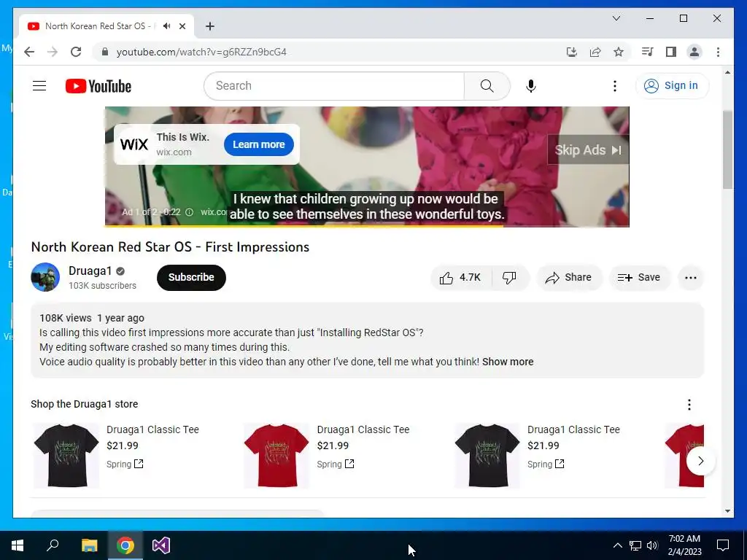The height and width of the screenshot is (560, 747).
Task: Close the North Korean Red Star tab
Action: tap(182, 26)
